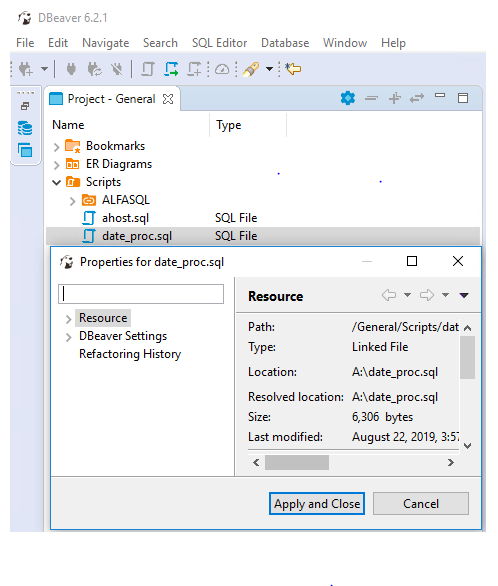
Task: Click the horizontal scrollbar thumb in Resource pane
Action: [297, 463]
